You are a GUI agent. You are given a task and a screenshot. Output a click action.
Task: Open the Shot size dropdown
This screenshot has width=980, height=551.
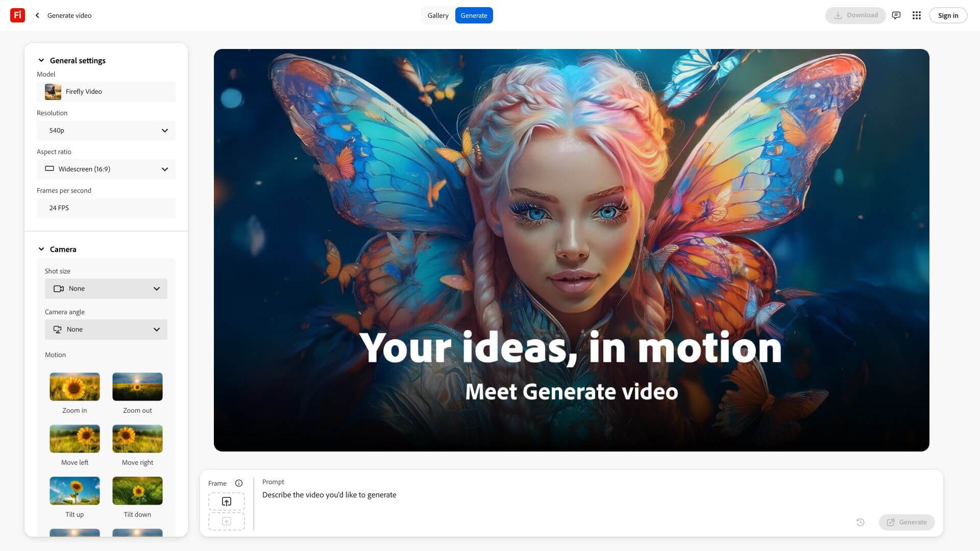point(106,288)
